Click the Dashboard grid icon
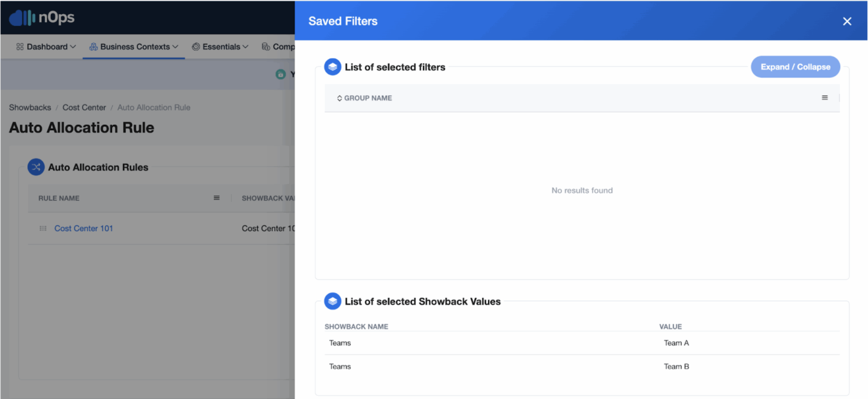The image size is (868, 399). click(x=20, y=46)
